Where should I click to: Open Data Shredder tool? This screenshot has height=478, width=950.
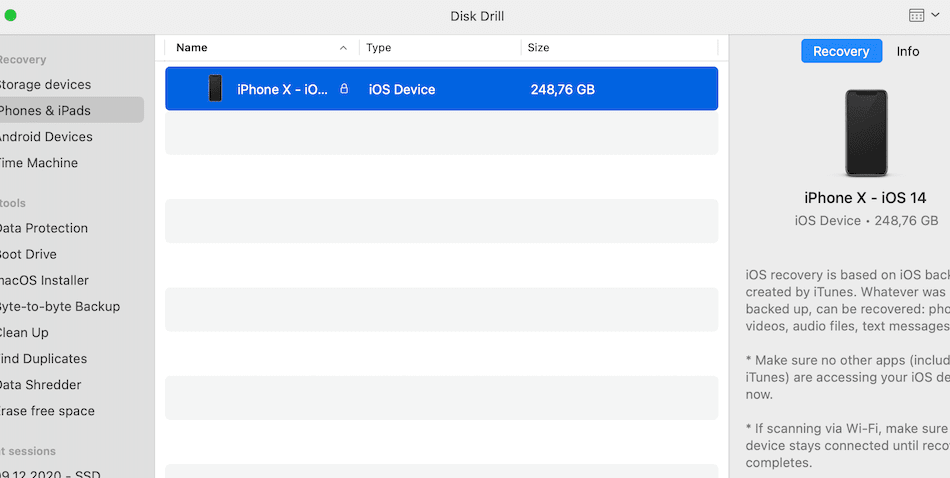(x=39, y=385)
